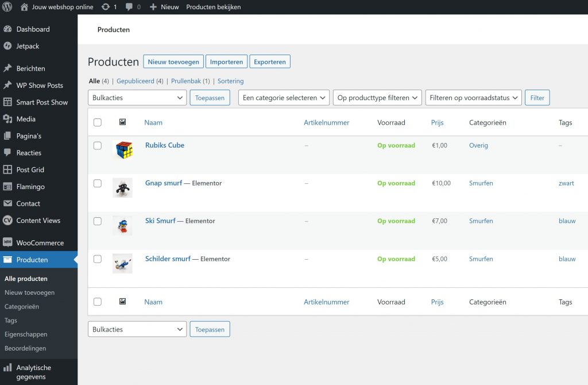The width and height of the screenshot is (588, 385).
Task: Open the top Bulkacties dropdown
Action: [x=137, y=98]
